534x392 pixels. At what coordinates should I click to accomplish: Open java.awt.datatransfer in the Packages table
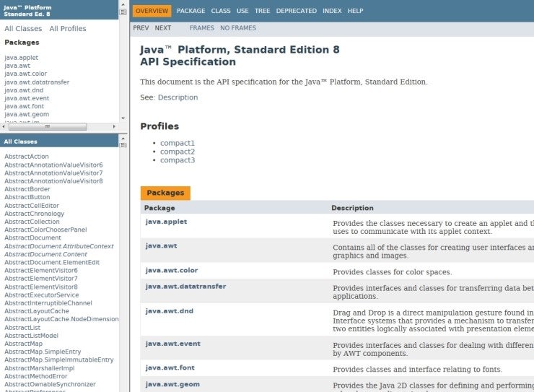pos(185,287)
